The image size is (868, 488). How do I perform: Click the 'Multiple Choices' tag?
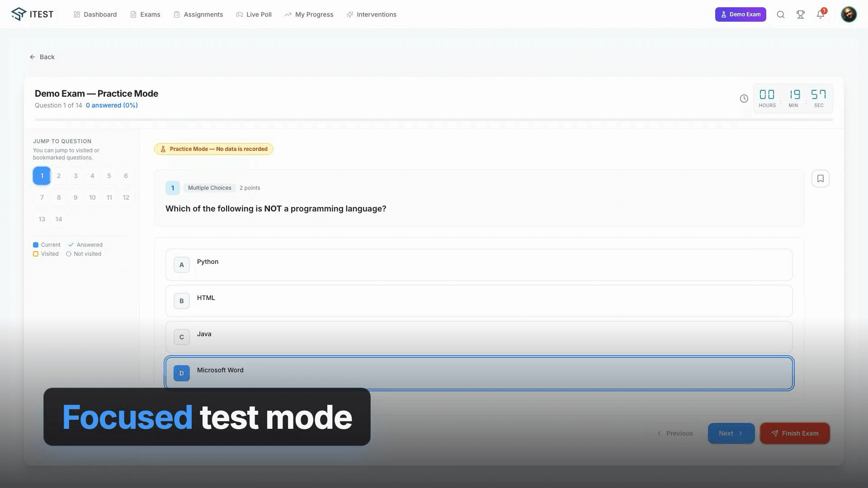pyautogui.click(x=209, y=188)
